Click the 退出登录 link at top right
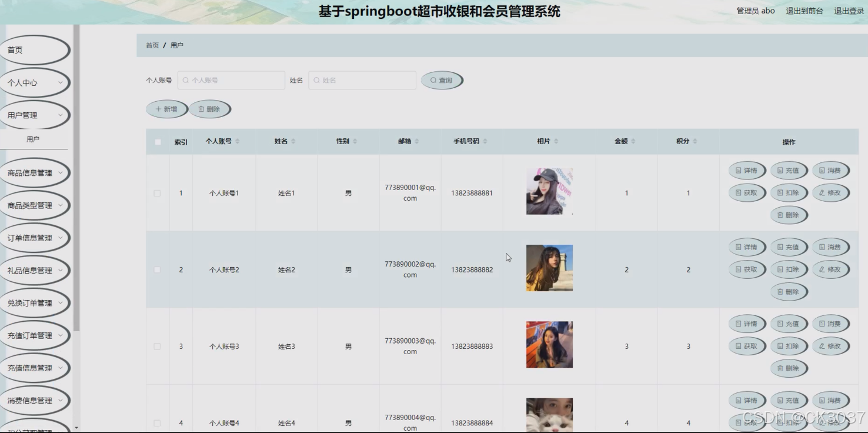This screenshot has width=868, height=433. click(x=849, y=10)
